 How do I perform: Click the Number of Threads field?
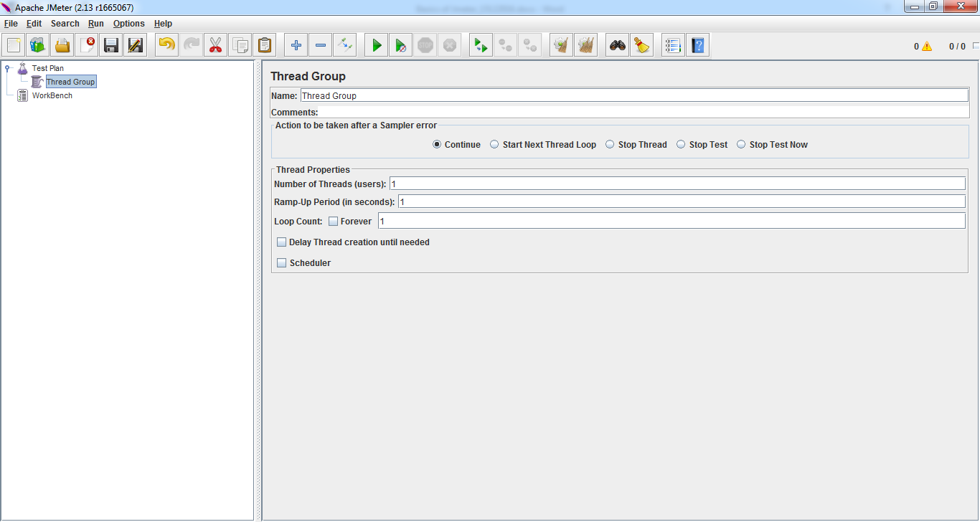[677, 184]
